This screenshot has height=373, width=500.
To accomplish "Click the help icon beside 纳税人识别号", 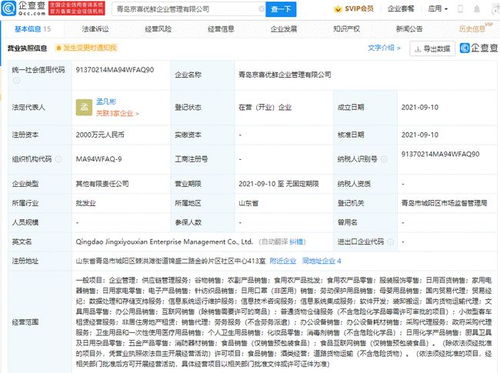I will (384, 159).
